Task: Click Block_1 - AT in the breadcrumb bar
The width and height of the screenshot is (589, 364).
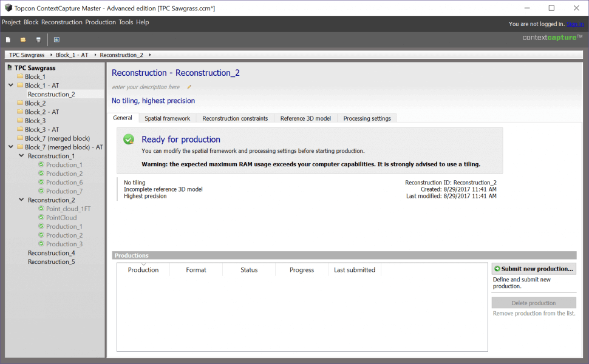Action: click(72, 55)
